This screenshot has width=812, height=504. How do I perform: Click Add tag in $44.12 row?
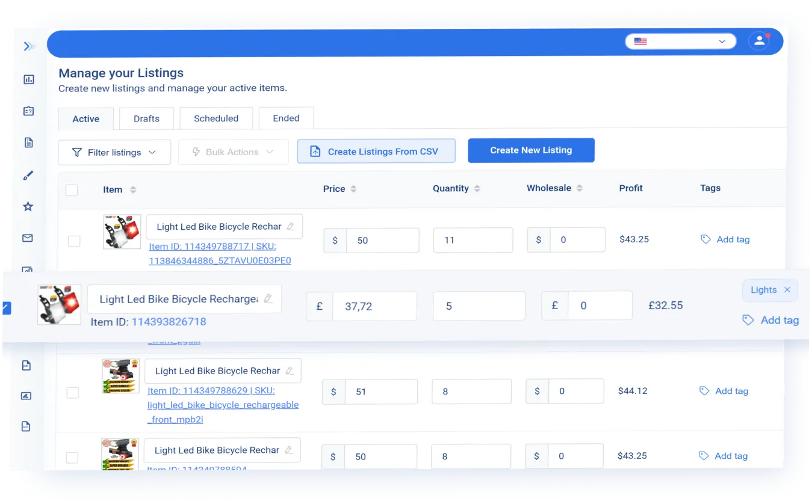731,391
